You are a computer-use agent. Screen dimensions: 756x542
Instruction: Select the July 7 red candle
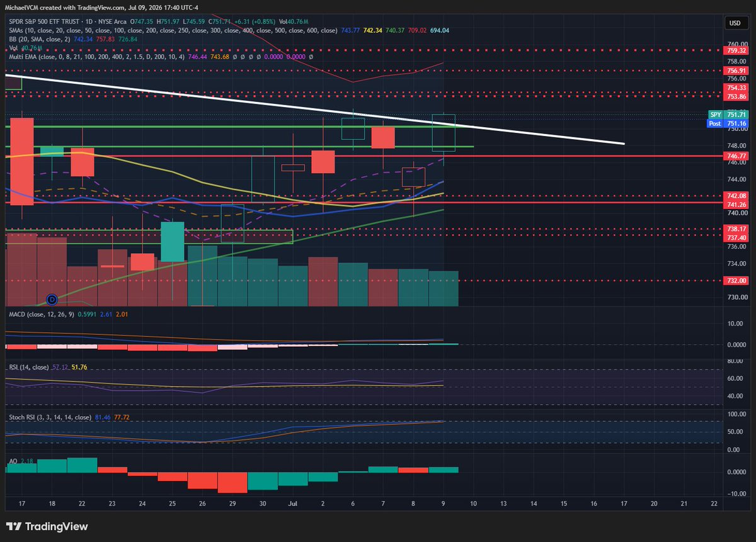[383, 138]
